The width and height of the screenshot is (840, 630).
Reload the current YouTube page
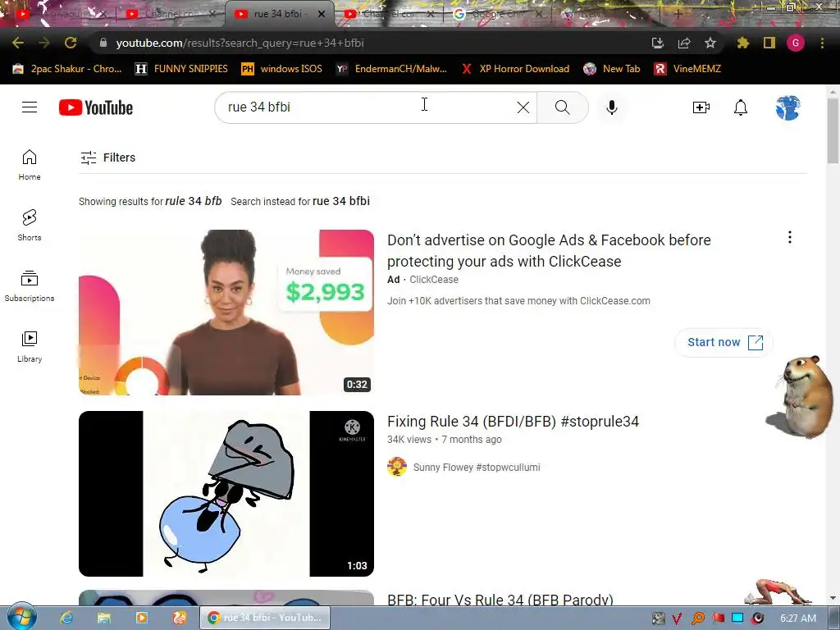tap(71, 43)
